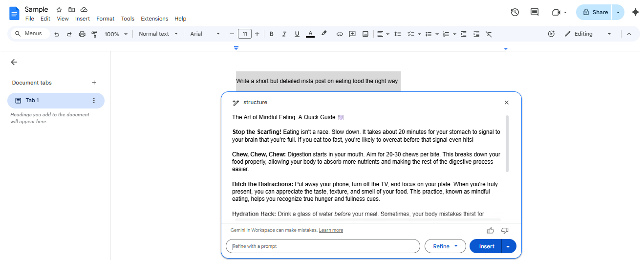Image resolution: width=644 pixels, height=261 pixels.
Task: Click the Google Docs home icon
Action: pos(14,13)
